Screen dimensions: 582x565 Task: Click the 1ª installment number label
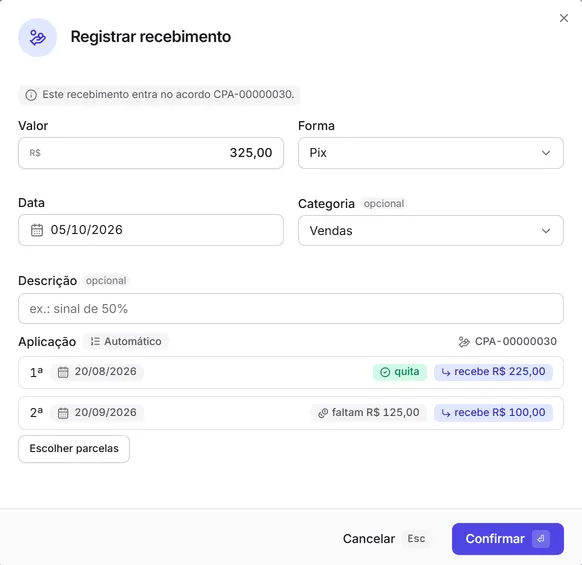(x=36, y=372)
